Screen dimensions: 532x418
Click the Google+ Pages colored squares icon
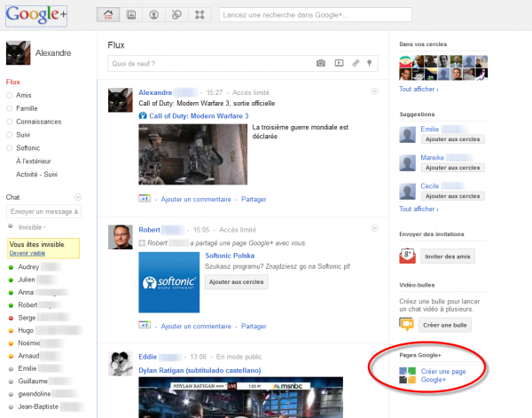coord(408,375)
